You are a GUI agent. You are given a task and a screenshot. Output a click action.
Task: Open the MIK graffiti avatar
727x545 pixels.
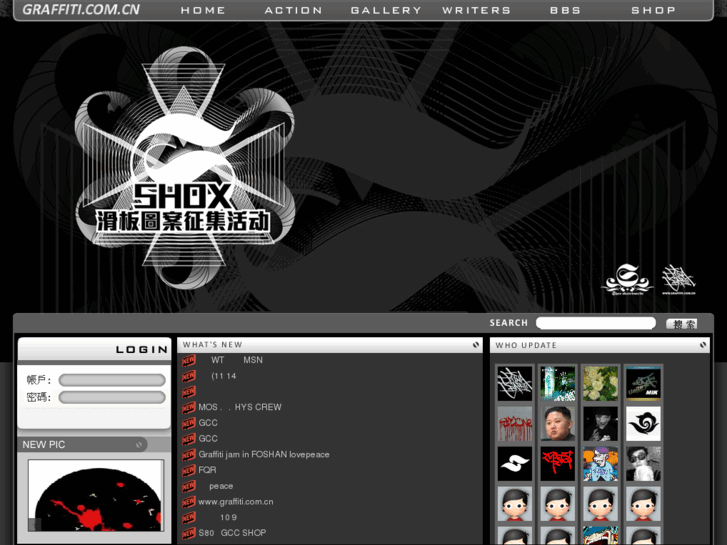pos(643,383)
